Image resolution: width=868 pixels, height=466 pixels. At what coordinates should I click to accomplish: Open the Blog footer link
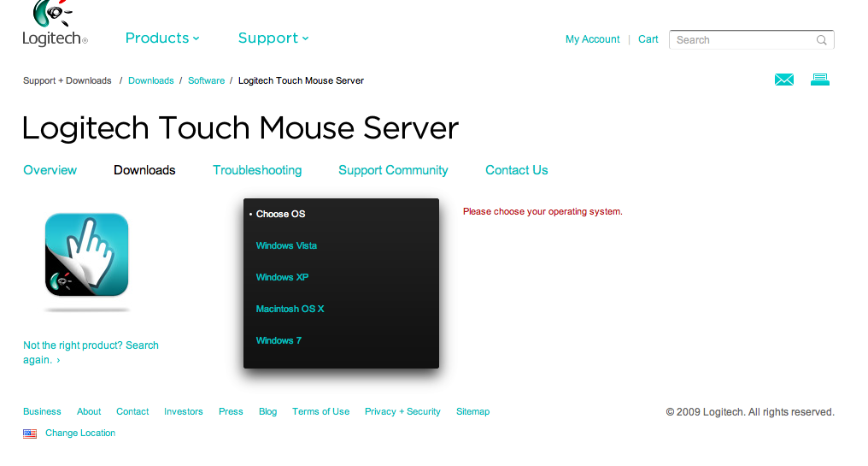click(x=268, y=411)
